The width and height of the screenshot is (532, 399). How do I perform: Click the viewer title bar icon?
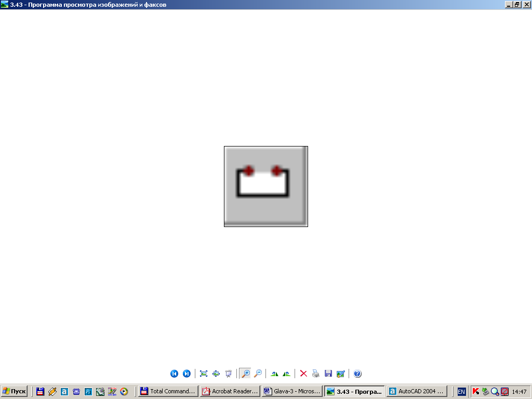click(x=4, y=4)
